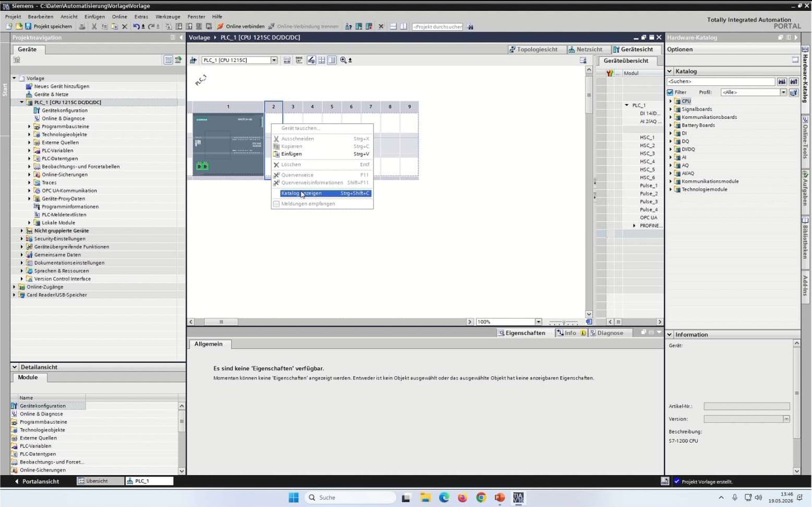Open the Extras menu

pos(141,17)
